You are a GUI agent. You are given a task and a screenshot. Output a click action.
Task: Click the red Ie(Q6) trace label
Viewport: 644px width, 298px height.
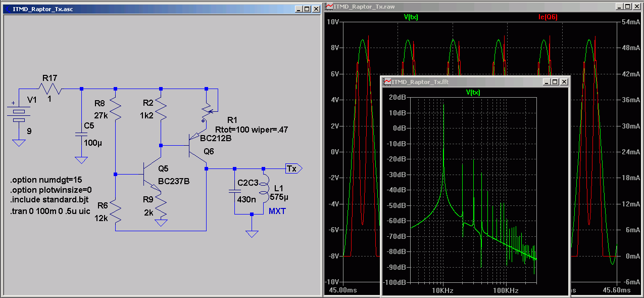[548, 17]
